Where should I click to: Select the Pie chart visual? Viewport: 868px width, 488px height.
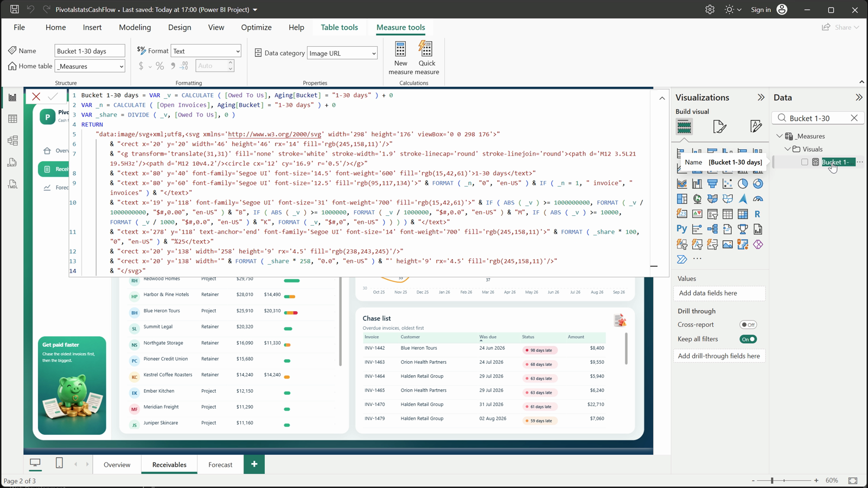click(743, 184)
